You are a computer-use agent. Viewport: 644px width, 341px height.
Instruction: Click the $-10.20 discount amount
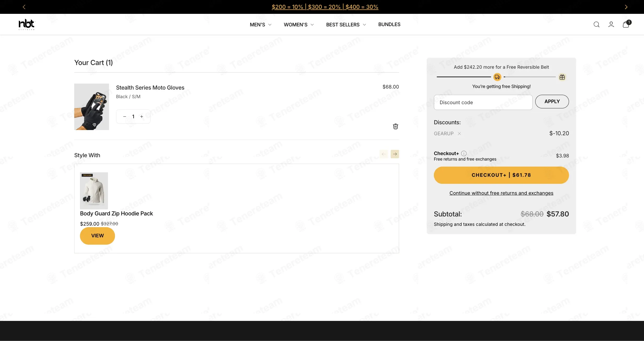(x=559, y=133)
